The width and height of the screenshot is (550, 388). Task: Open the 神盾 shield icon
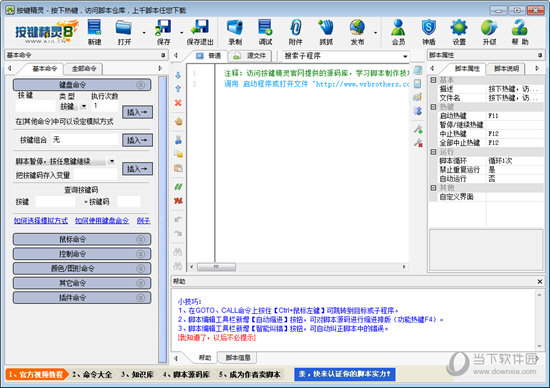pos(429,32)
